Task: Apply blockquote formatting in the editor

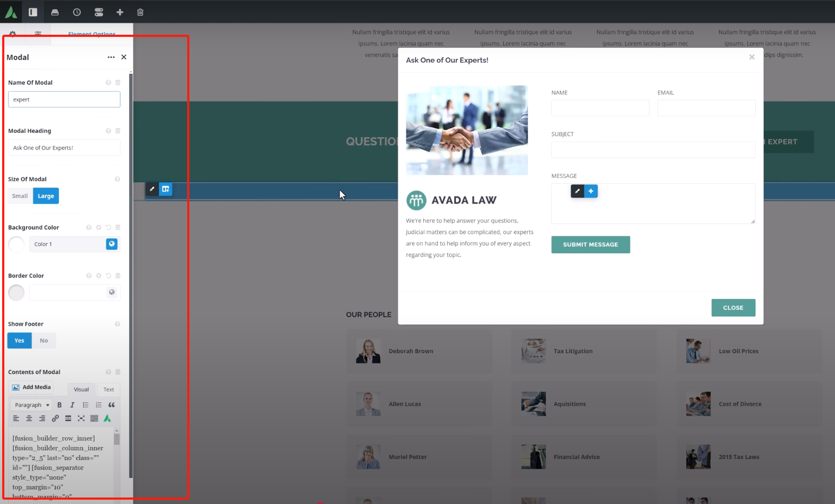Action: pos(112,405)
